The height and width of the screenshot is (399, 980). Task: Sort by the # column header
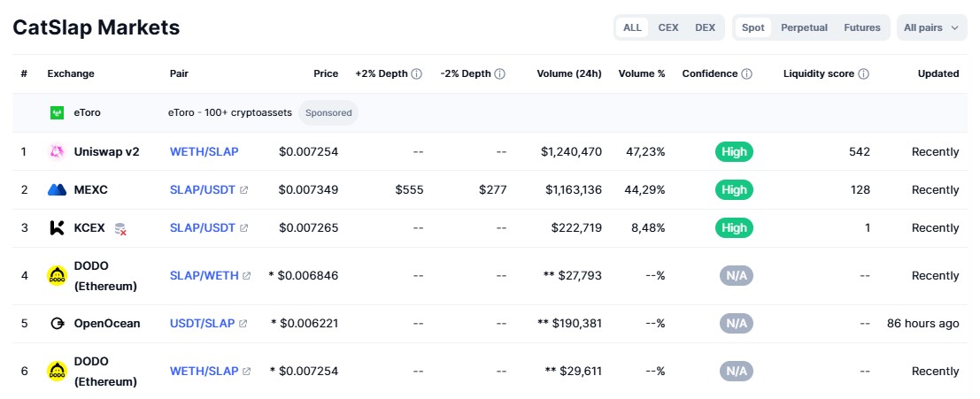tap(24, 73)
